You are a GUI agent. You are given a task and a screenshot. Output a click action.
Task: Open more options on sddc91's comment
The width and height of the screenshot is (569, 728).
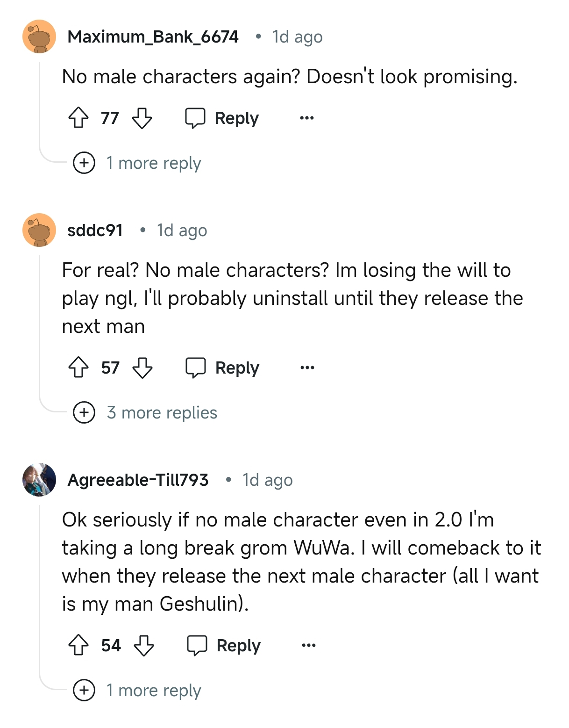click(307, 368)
